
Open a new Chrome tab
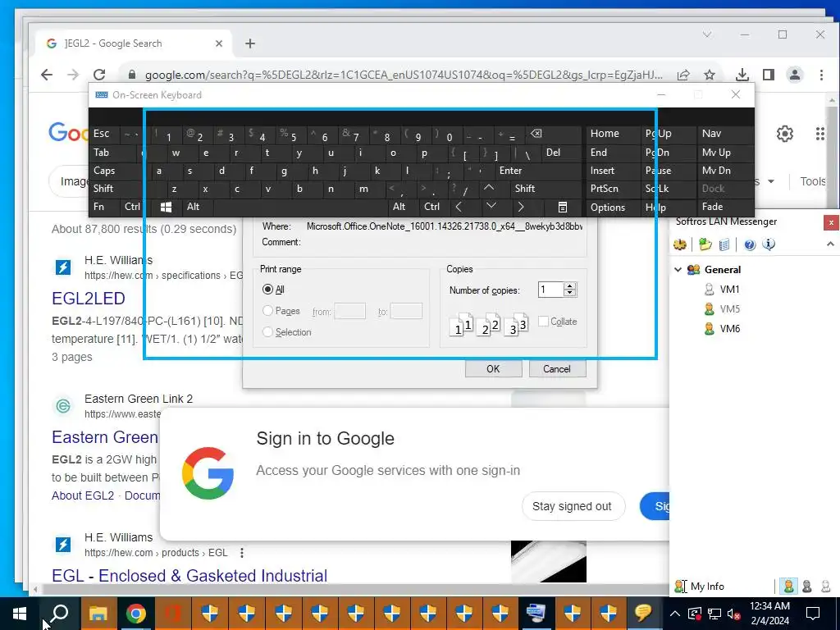click(250, 43)
